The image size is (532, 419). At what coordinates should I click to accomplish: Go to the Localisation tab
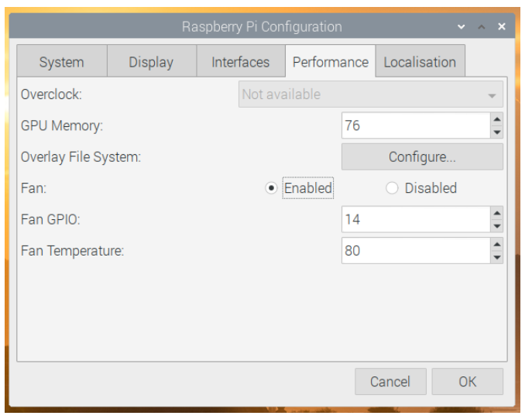(420, 62)
